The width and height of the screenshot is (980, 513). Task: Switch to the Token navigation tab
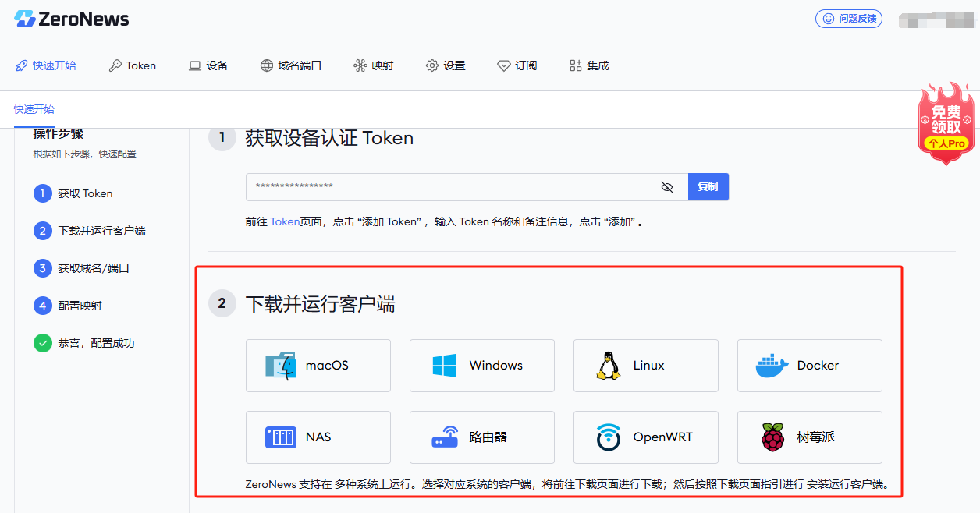point(132,65)
